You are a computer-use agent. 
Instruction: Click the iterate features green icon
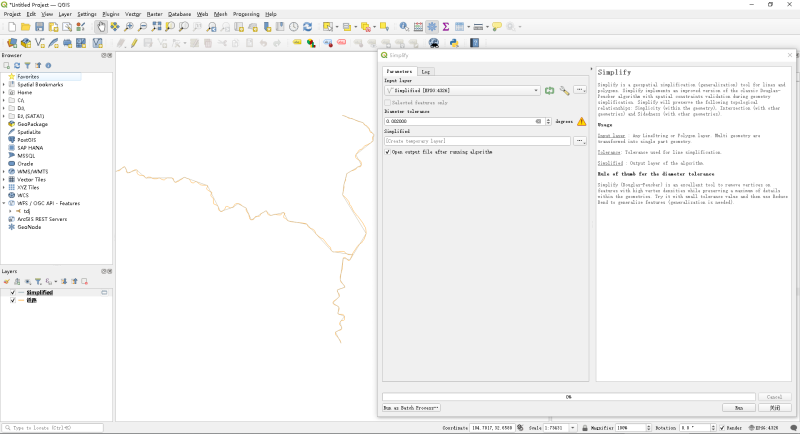(x=549, y=91)
